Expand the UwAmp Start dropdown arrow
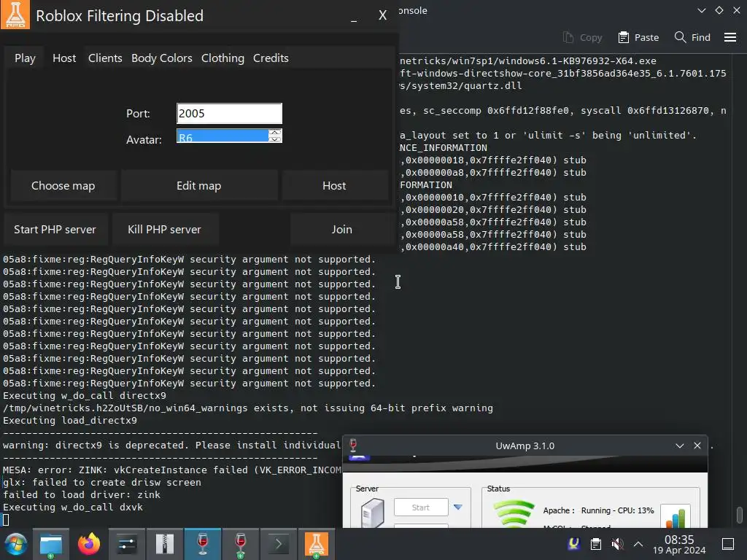The width and height of the screenshot is (747, 560). 458,507
